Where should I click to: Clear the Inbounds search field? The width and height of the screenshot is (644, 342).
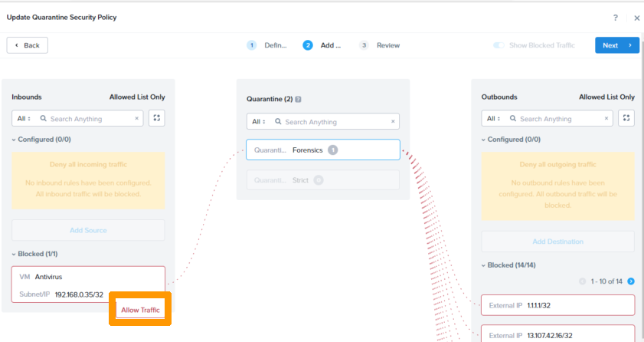[137, 119]
